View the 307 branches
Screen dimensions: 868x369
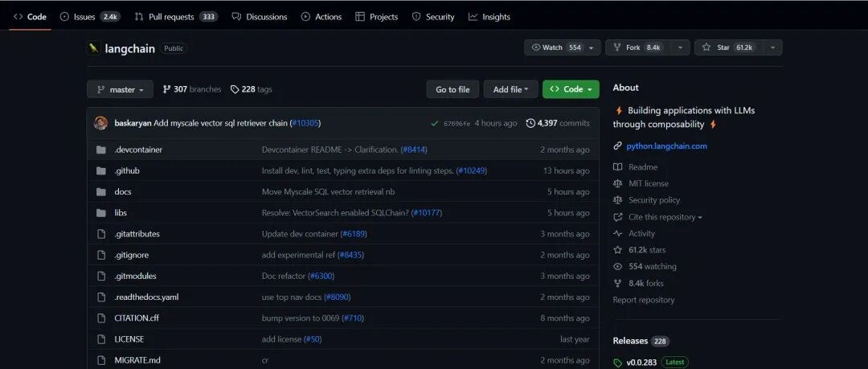192,89
